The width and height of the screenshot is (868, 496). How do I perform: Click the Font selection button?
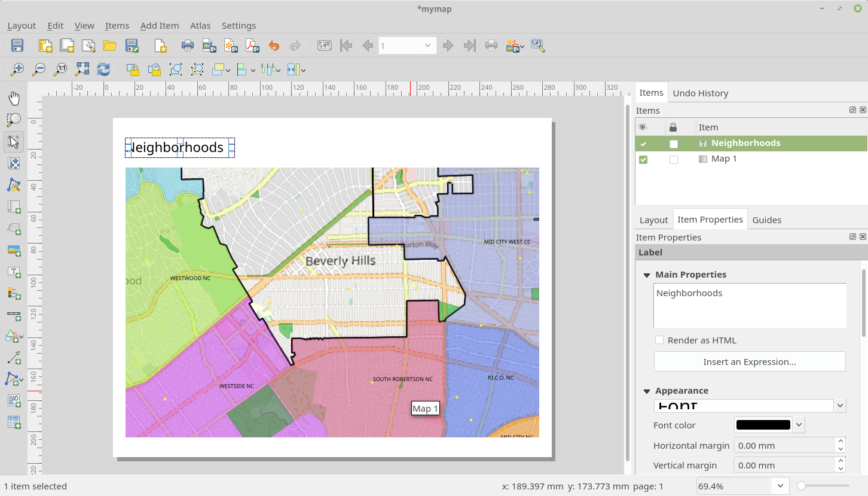click(x=744, y=406)
